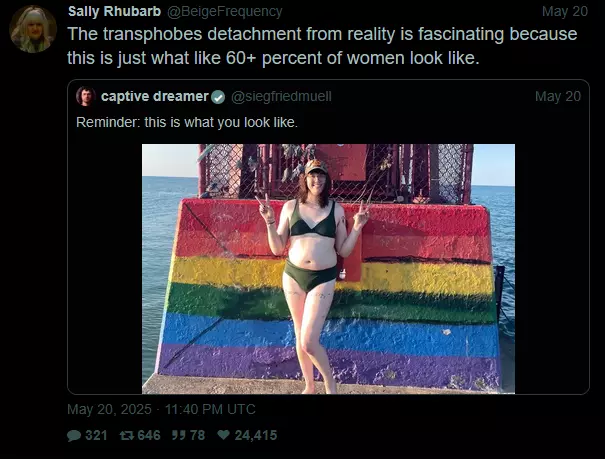This screenshot has height=459, width=605.
Task: Open the rainbow wall photo attachment
Action: (328, 269)
